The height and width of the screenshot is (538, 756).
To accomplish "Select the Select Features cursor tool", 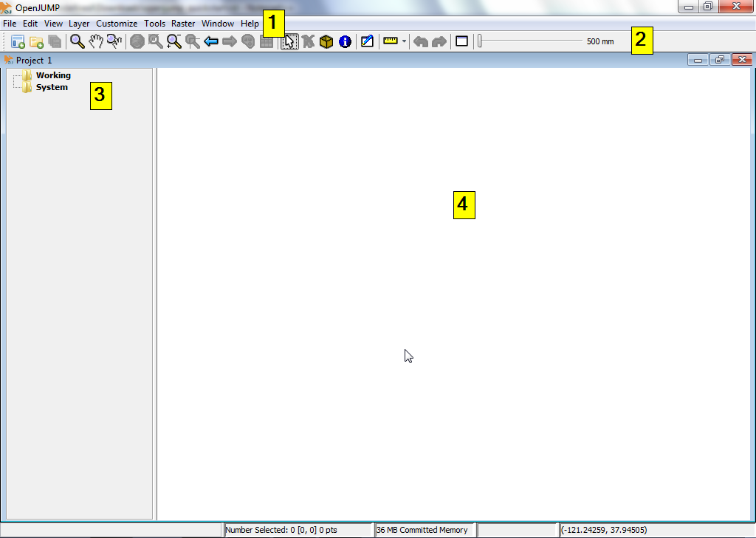I will point(289,41).
